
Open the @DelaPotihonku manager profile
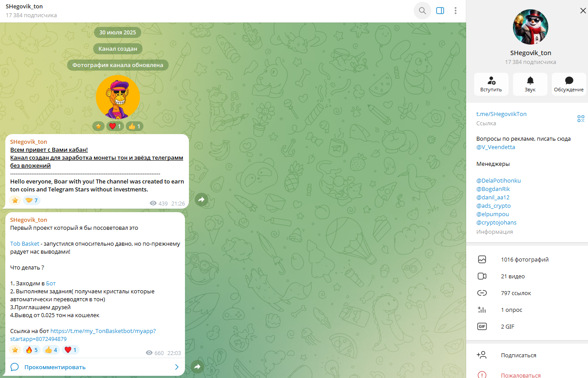click(x=498, y=180)
